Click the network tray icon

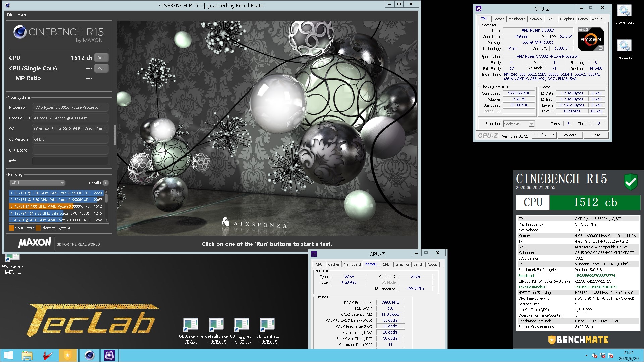603,355
